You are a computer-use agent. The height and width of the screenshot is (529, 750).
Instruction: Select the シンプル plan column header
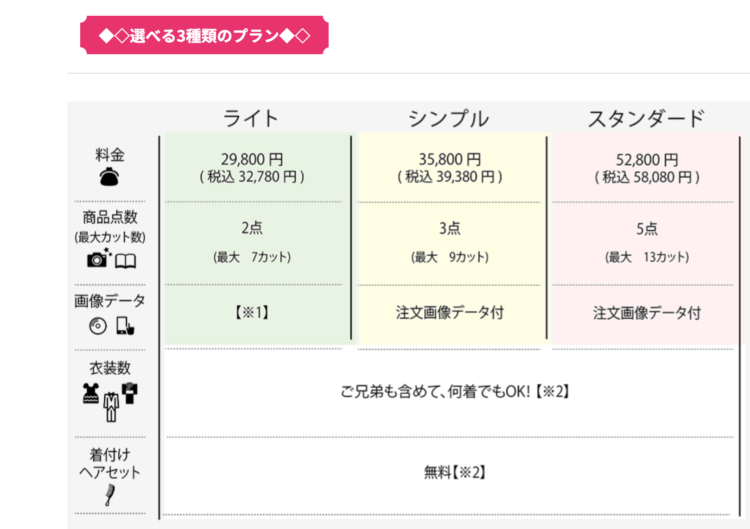point(448,118)
